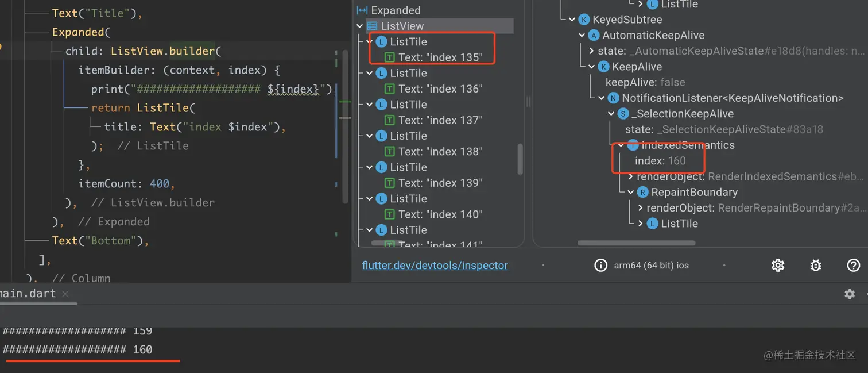Image resolution: width=868 pixels, height=373 pixels.
Task: Click the T icon beside Text "index 139"
Action: [390, 183]
